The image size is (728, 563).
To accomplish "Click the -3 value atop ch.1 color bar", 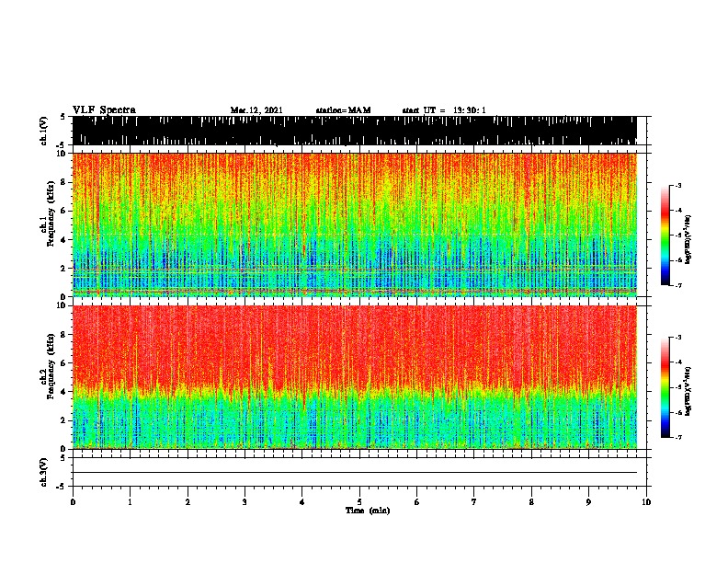I will pos(678,185).
